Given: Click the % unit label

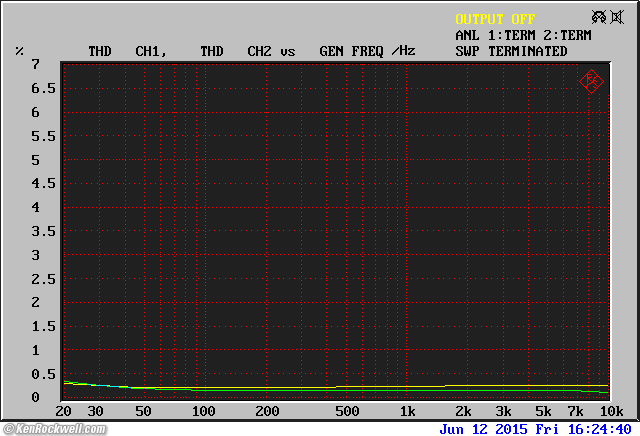Looking at the screenshot, I should click(19, 51).
